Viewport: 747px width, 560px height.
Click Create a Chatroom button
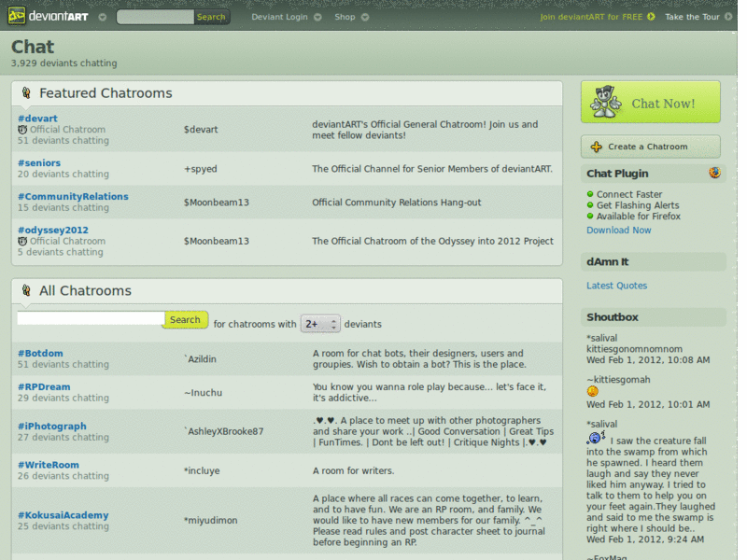tap(650, 147)
